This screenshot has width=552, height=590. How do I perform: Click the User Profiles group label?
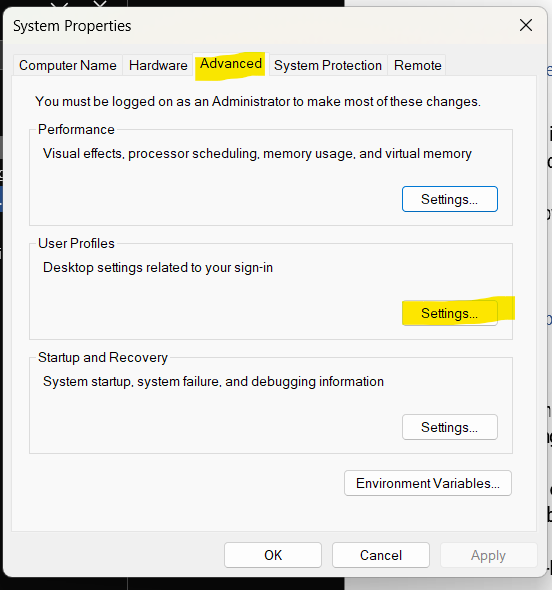point(76,243)
